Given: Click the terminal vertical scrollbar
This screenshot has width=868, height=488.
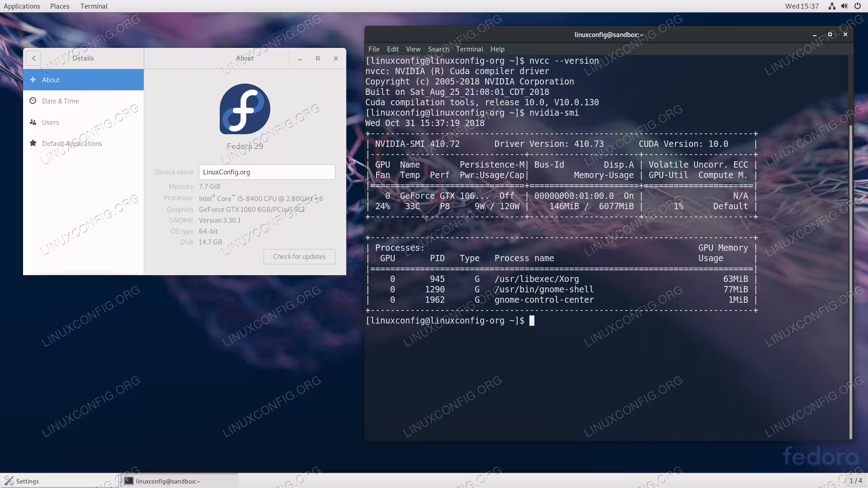Looking at the screenshot, I should pyautogui.click(x=851, y=282).
